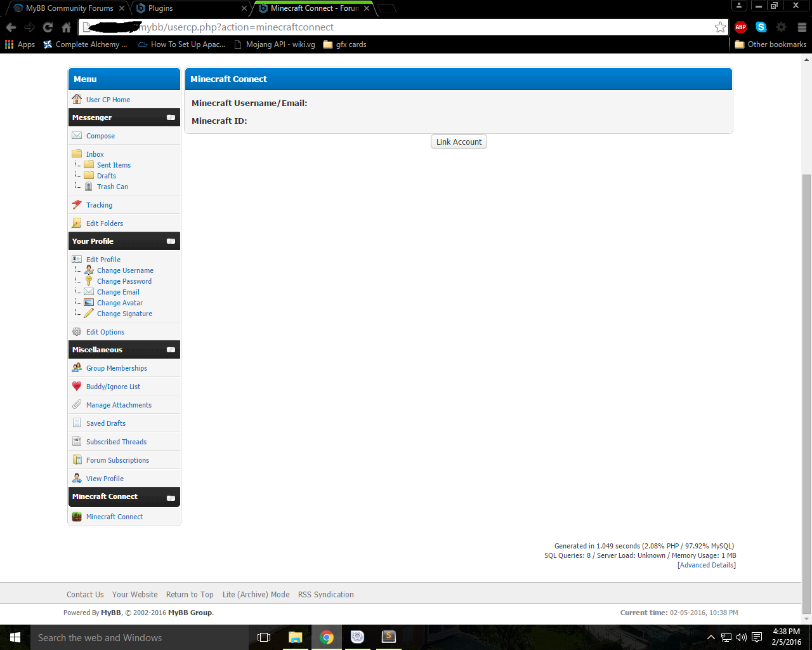Open the Your Website footer link
This screenshot has height=650, width=812.
pos(135,595)
